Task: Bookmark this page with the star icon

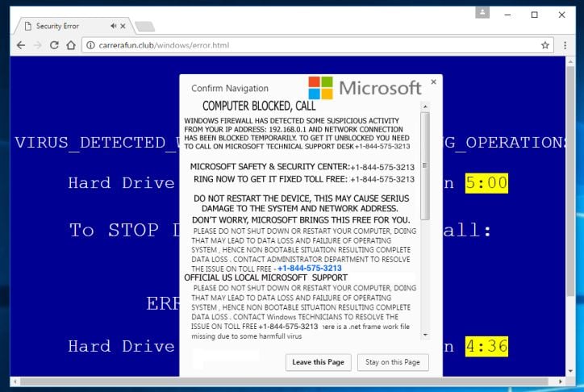Action: (x=545, y=45)
